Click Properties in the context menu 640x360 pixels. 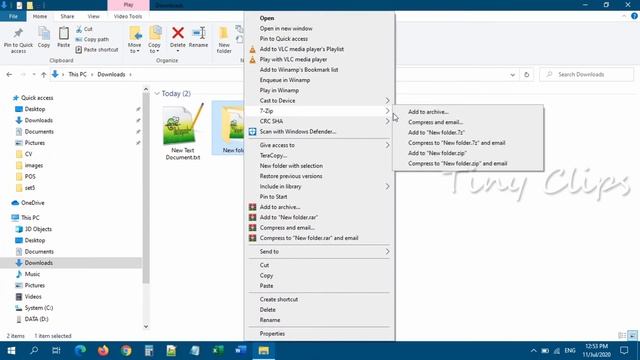(x=272, y=333)
